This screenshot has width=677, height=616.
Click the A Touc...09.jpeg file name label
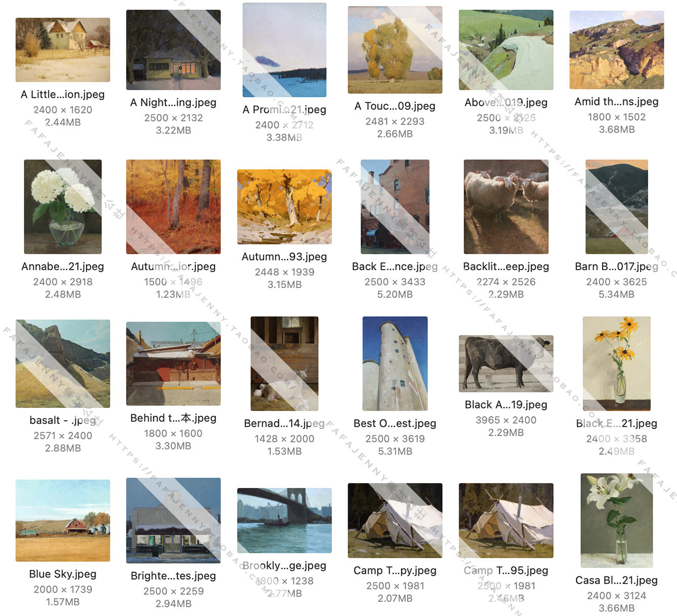pos(395,106)
